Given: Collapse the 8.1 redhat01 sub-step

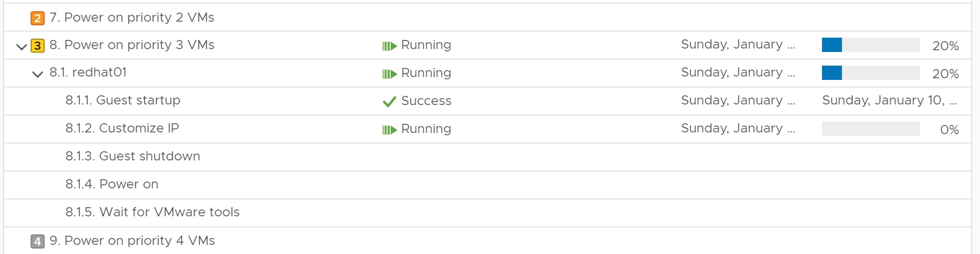Looking at the screenshot, I should click(x=38, y=74).
